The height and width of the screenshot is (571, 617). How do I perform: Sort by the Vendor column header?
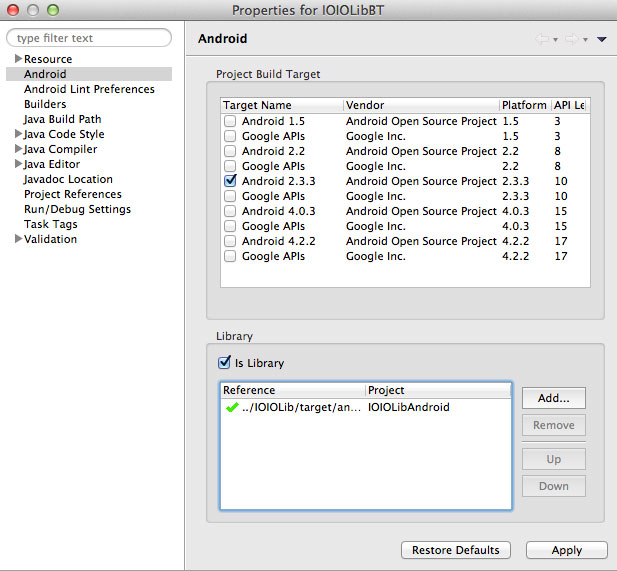tap(421, 105)
